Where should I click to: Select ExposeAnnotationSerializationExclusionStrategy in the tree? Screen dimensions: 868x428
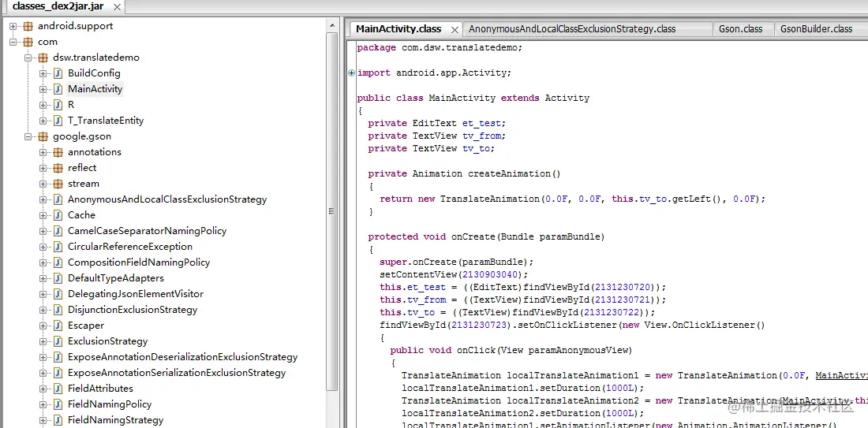tap(177, 373)
